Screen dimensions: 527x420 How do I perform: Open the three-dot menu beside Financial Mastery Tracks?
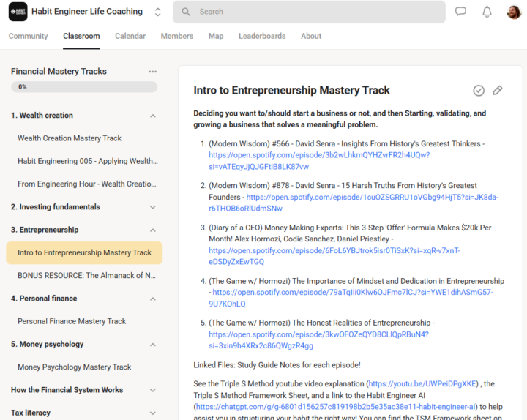coord(152,72)
